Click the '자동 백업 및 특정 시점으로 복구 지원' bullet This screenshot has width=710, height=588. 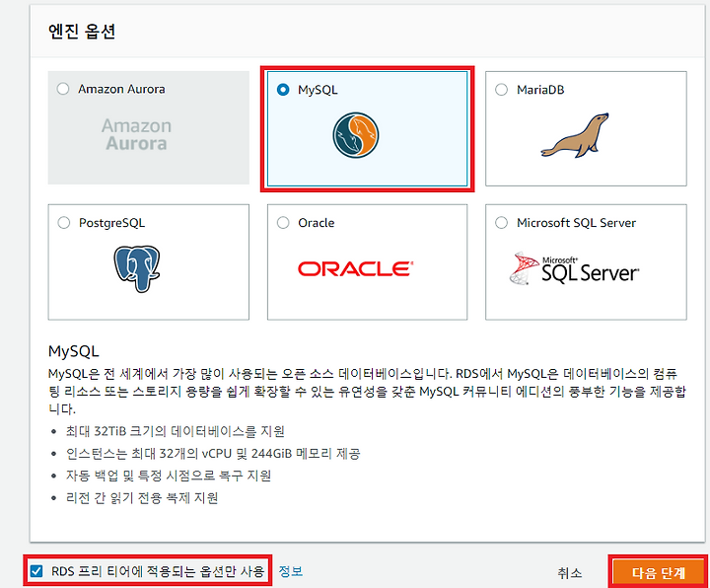[169, 476]
